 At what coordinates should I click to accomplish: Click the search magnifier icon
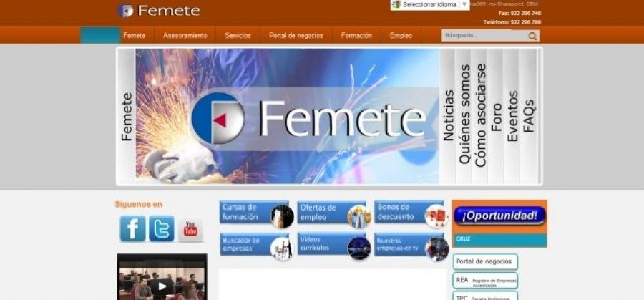[532, 37]
